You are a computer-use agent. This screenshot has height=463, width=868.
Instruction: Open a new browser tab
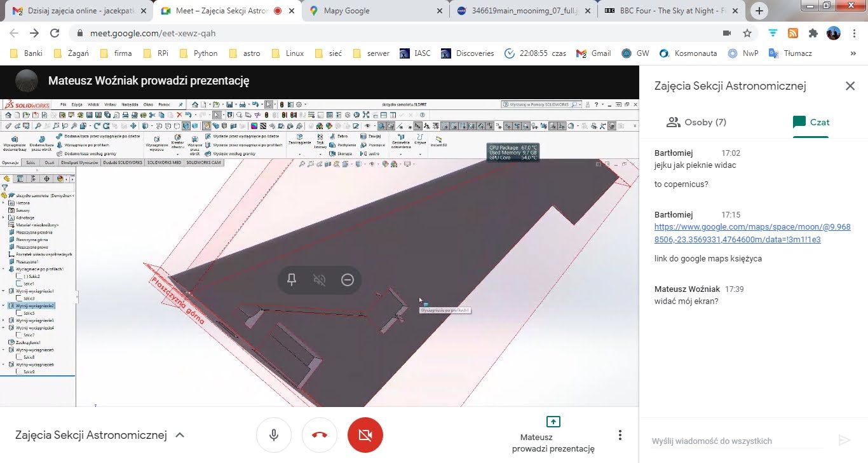click(759, 11)
